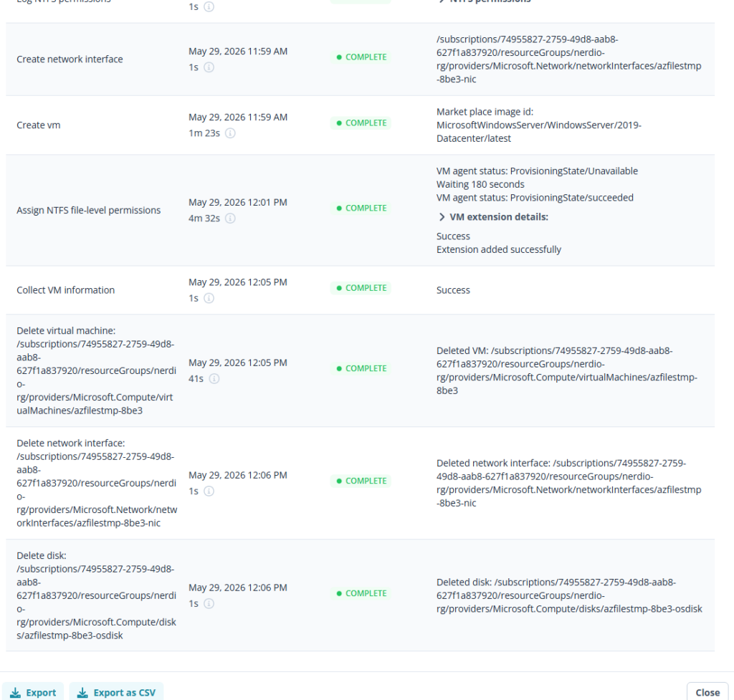
Task: Click the Export button
Action: click(x=33, y=693)
